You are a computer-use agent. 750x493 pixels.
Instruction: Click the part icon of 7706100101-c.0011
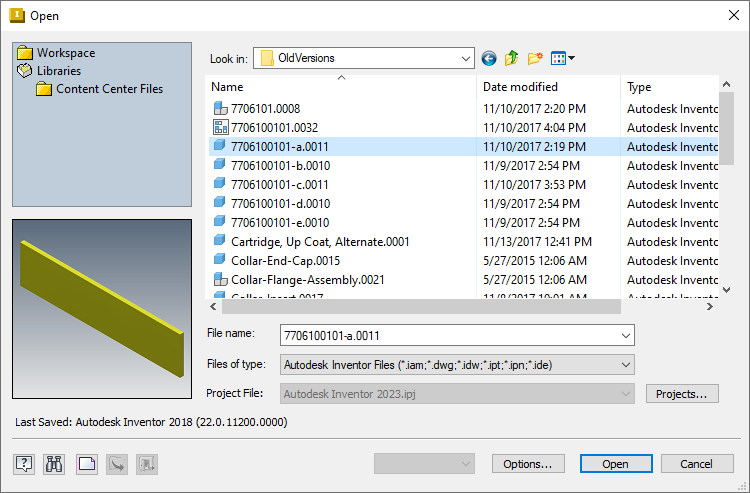[x=220, y=183]
